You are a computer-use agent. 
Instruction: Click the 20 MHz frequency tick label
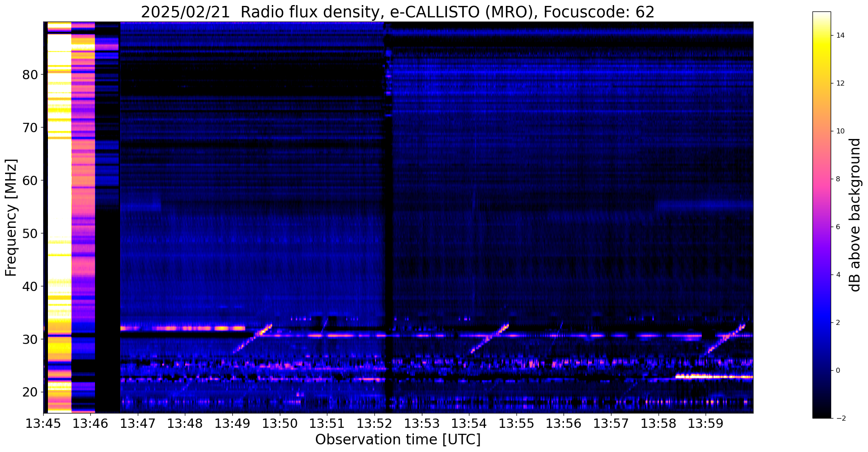click(x=30, y=392)
